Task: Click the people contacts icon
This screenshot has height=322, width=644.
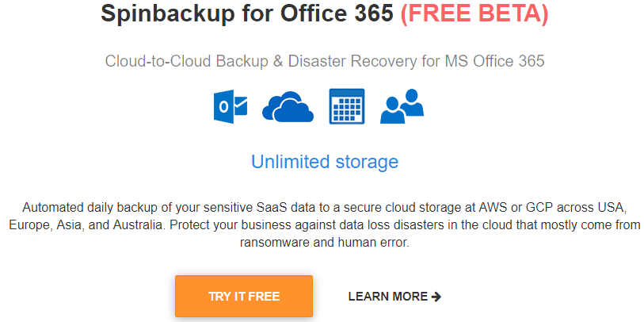Action: [402, 107]
